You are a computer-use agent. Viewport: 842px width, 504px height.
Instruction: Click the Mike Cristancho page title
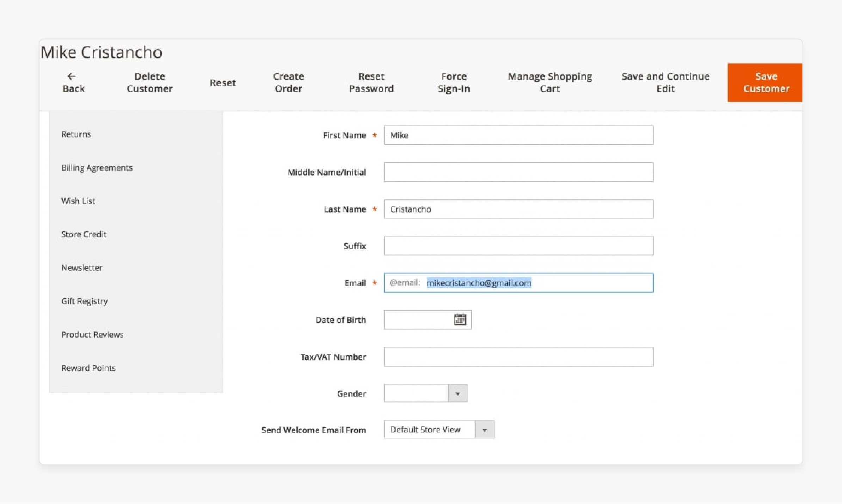(x=102, y=52)
